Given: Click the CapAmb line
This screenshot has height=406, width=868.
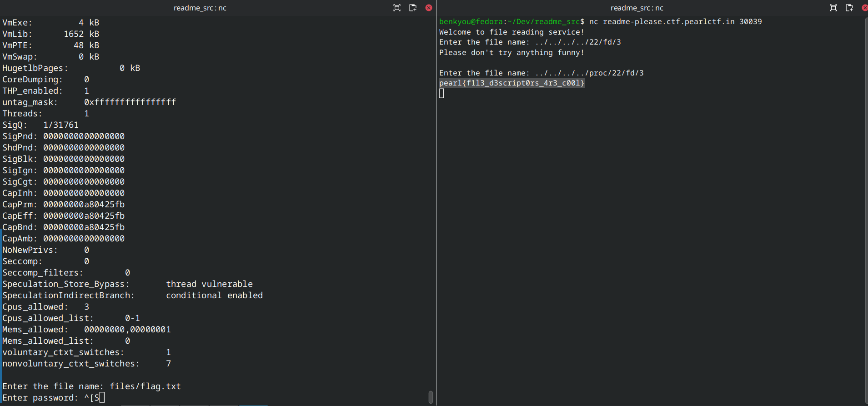Looking at the screenshot, I should 63,239.
